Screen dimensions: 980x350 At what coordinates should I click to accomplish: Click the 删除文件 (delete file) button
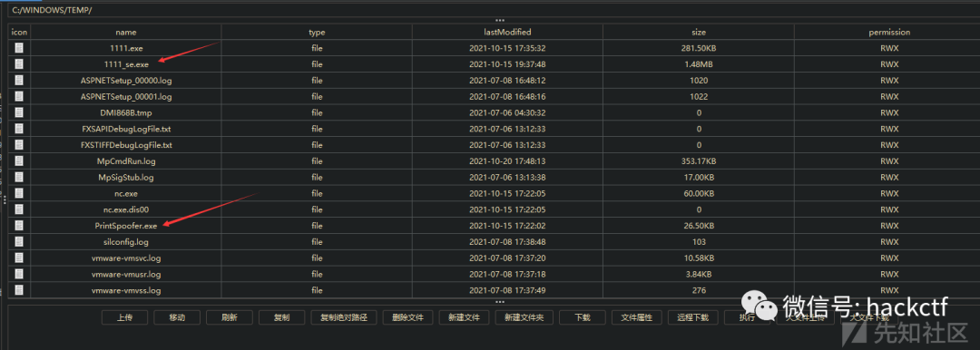point(408,317)
